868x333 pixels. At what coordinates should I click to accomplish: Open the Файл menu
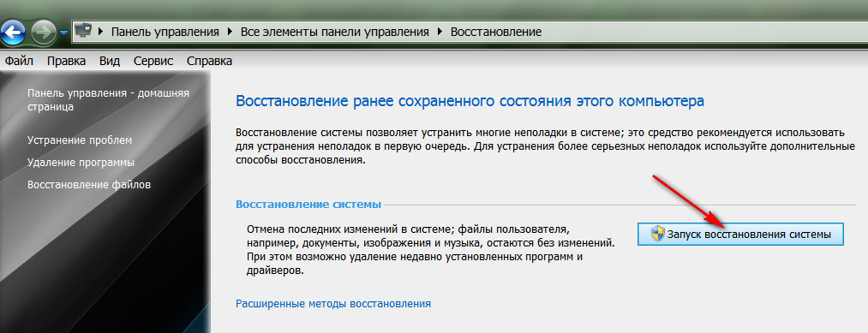[x=20, y=61]
